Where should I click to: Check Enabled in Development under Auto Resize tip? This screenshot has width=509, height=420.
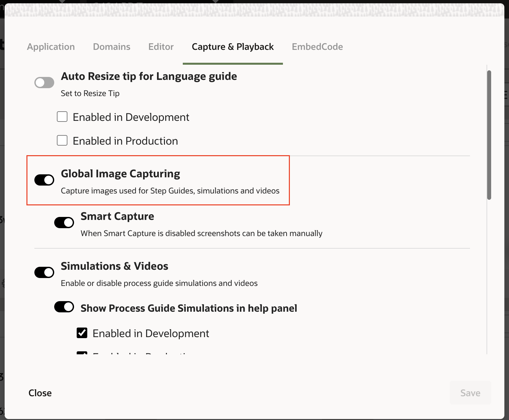[x=62, y=117]
